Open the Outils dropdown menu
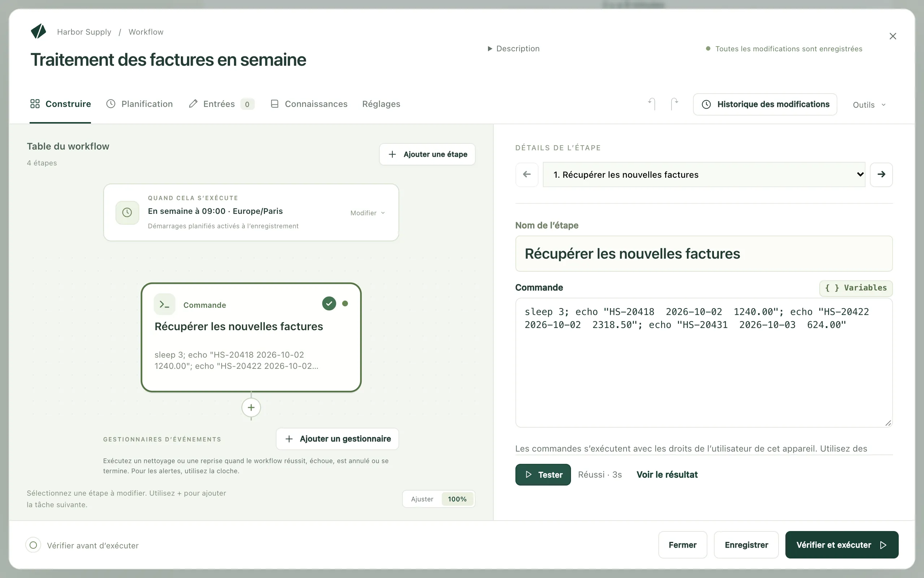Viewport: 924px width, 578px height. pyautogui.click(x=869, y=105)
